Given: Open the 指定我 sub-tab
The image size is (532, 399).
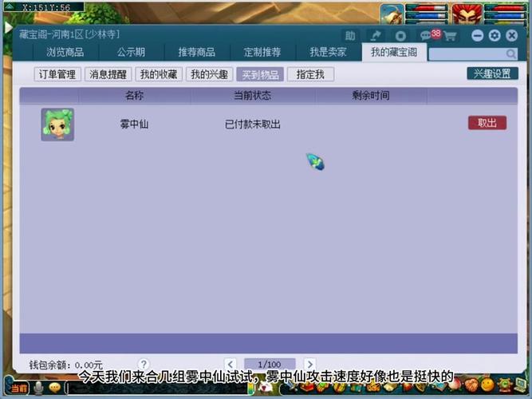Looking at the screenshot, I should (310, 74).
